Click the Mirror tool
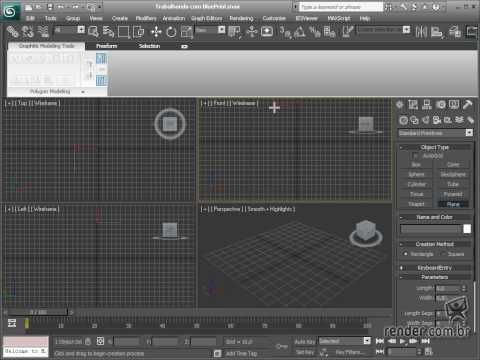Image resolution: width=480 pixels, height=360 pixels. click(x=421, y=32)
